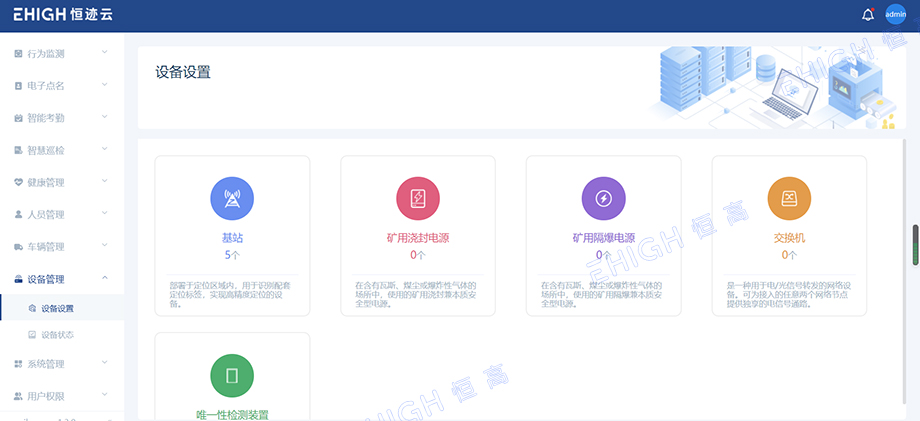Click the 人员管理 person icon
The image size is (920, 421).
coord(18,215)
